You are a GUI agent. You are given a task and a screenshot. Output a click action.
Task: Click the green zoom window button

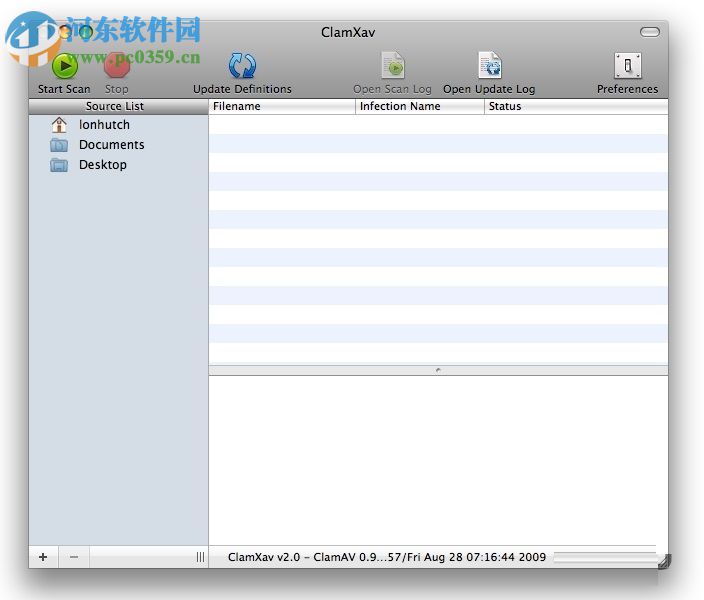click(x=86, y=32)
